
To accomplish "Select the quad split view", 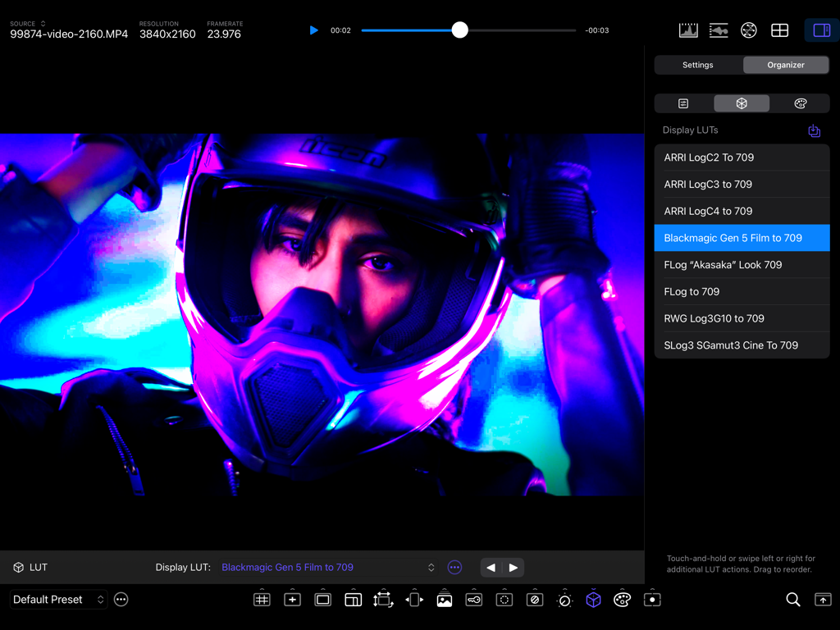I will click(779, 30).
